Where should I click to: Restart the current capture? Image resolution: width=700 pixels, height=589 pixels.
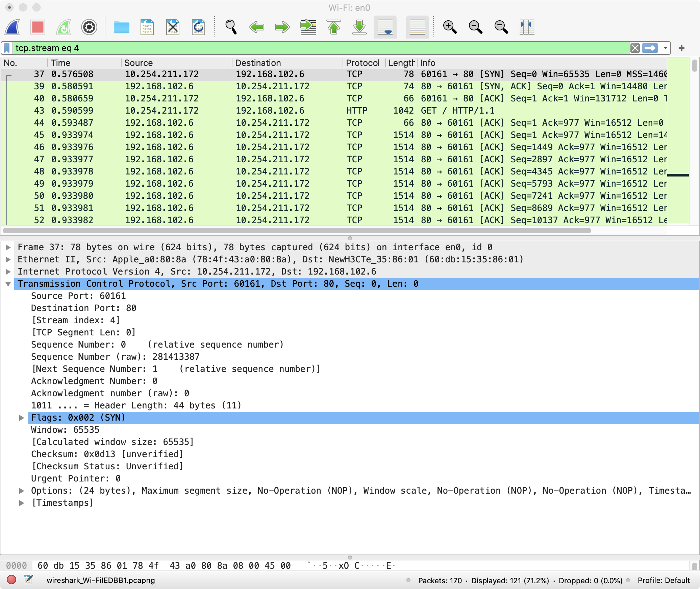(x=64, y=27)
